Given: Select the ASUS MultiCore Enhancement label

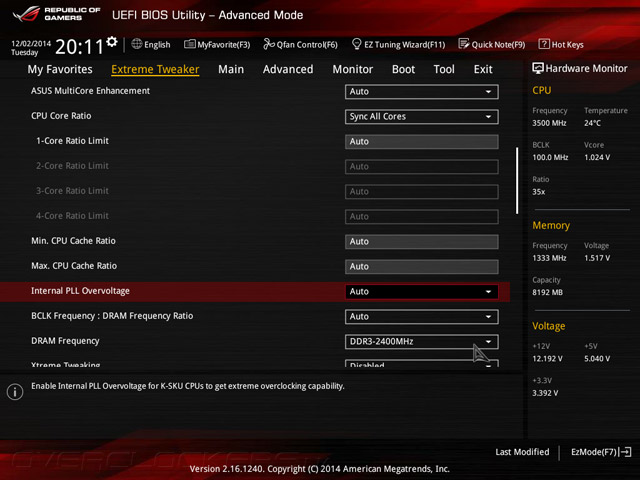Looking at the screenshot, I should click(91, 91).
